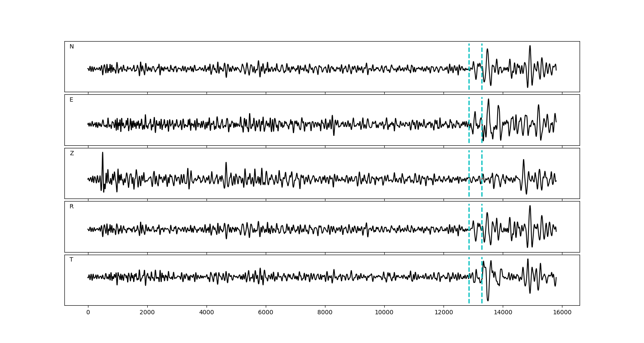Click the 8000 x-axis tick label
The image size is (644, 343).
(x=325, y=313)
